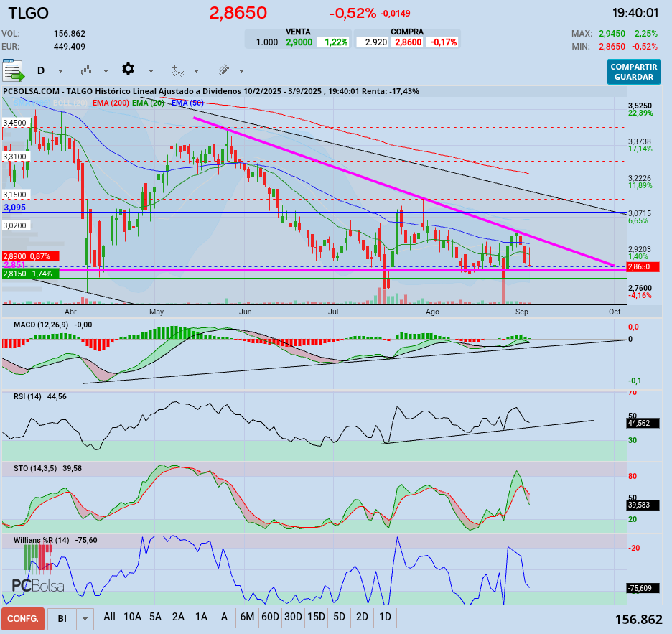This screenshot has width=672, height=634.
Task: Expand chart type dropdown arrow
Action: pos(106,71)
